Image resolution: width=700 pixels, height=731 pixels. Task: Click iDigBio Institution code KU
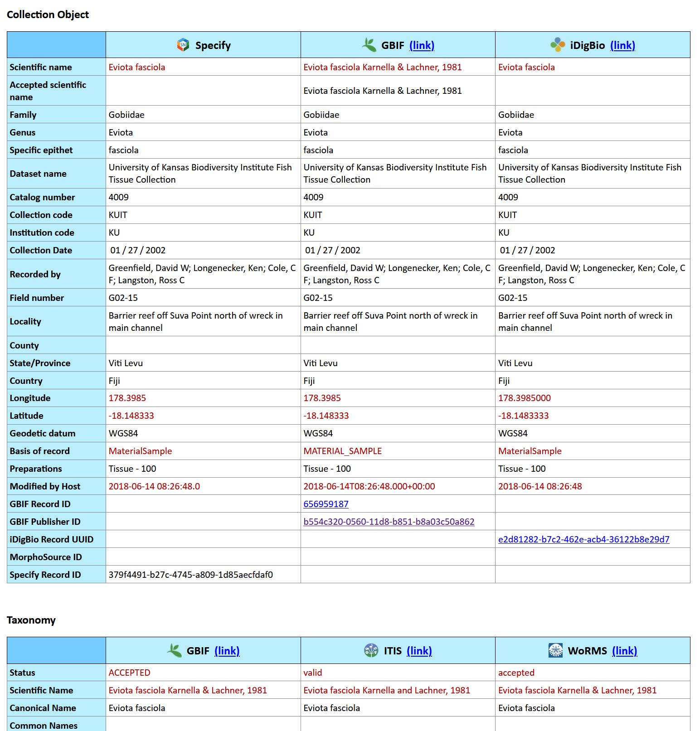coord(504,232)
